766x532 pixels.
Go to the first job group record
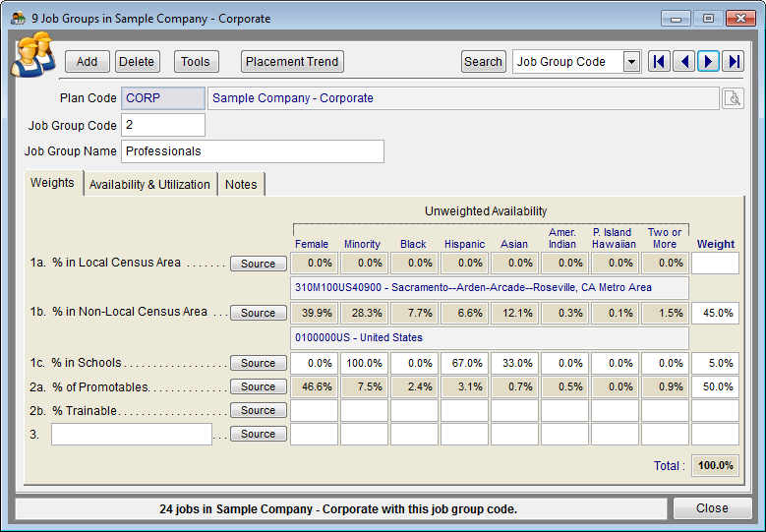(x=659, y=62)
